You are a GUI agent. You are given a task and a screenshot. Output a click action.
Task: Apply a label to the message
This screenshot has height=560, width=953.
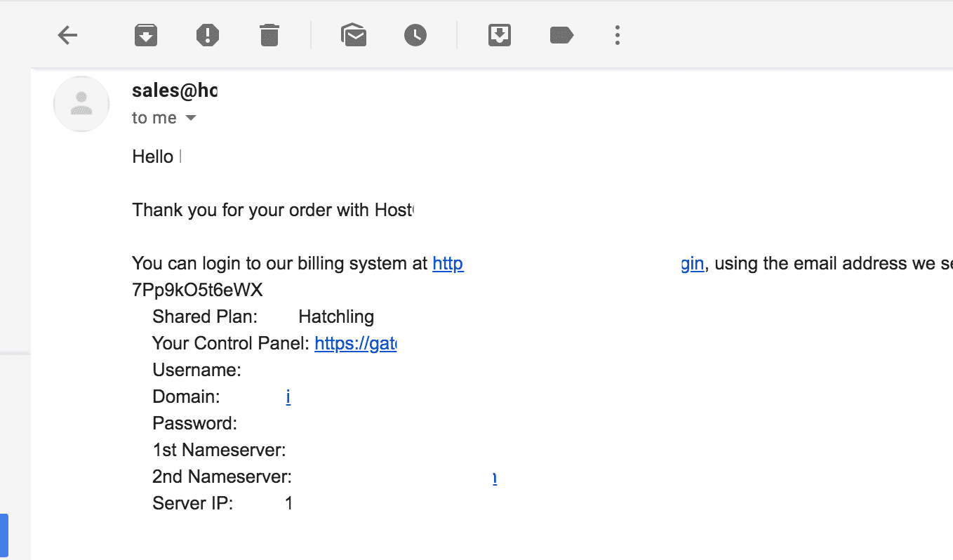[561, 34]
